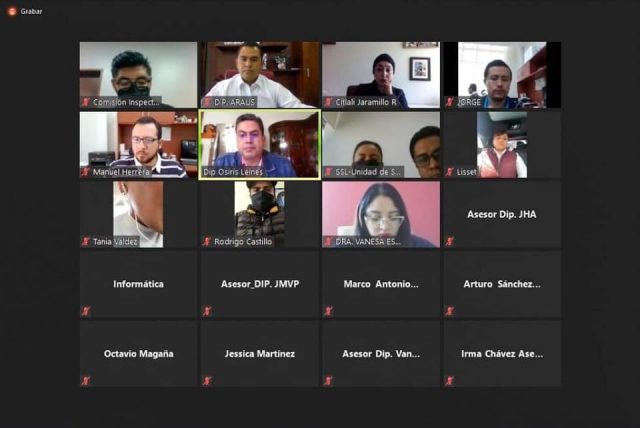Viewport: 640px width, 428px height.
Task: Click the Irma Chávez Ase... participant tile
Action: [x=502, y=354]
